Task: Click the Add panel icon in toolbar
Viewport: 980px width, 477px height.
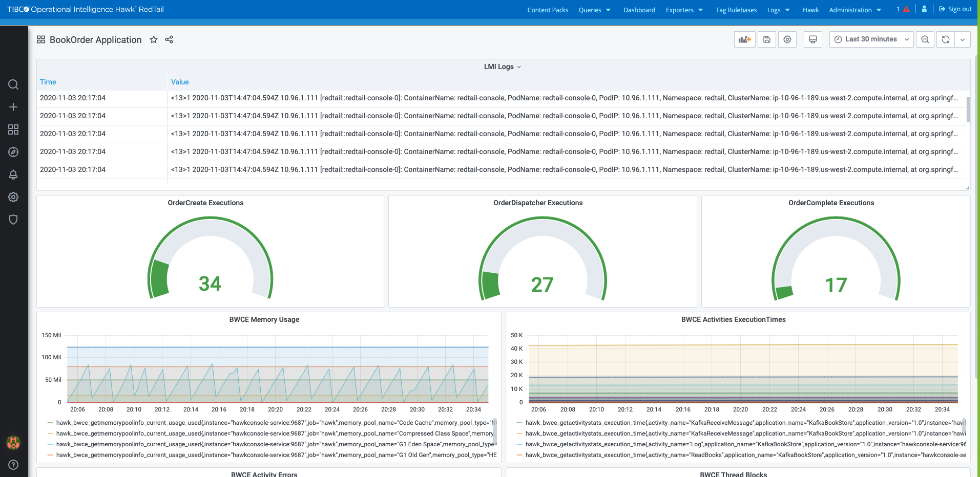Action: pyautogui.click(x=744, y=39)
